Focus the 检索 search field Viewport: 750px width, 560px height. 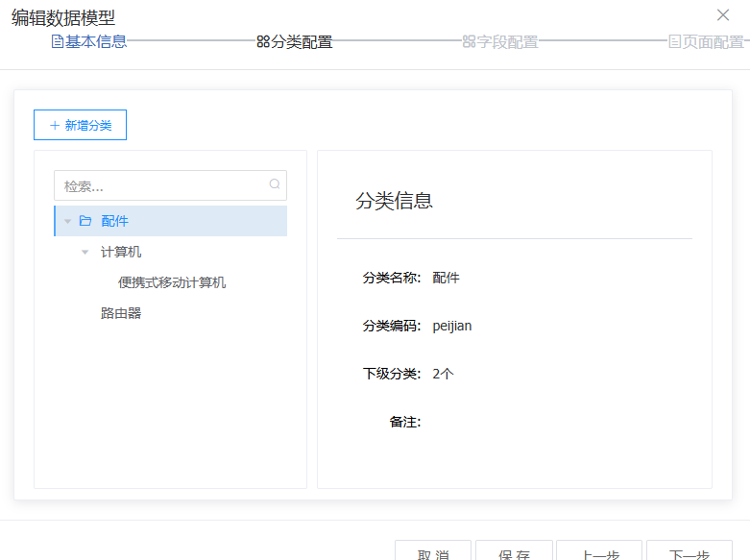point(161,185)
